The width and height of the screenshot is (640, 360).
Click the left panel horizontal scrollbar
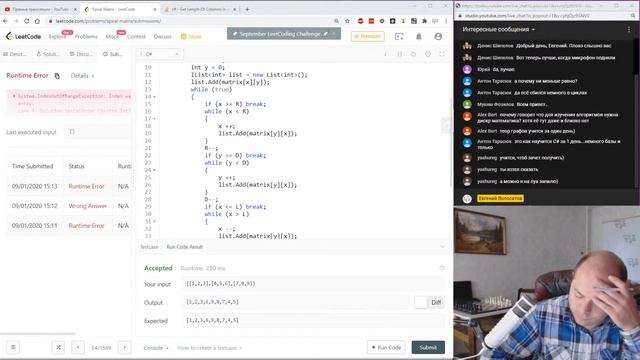(38, 333)
